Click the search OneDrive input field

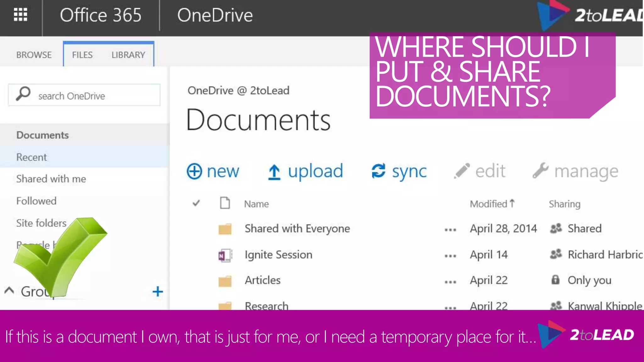tap(84, 95)
